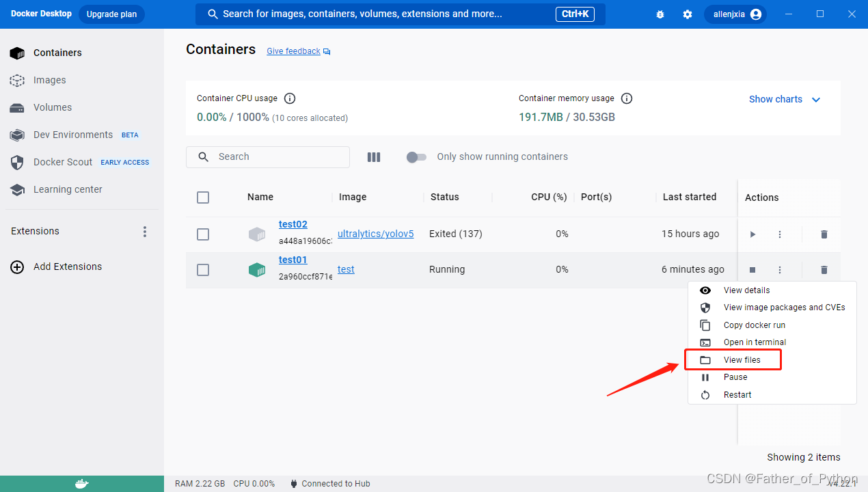Click container ID 2a960ccf871e text
Image resolution: width=868 pixels, height=492 pixels.
click(306, 277)
